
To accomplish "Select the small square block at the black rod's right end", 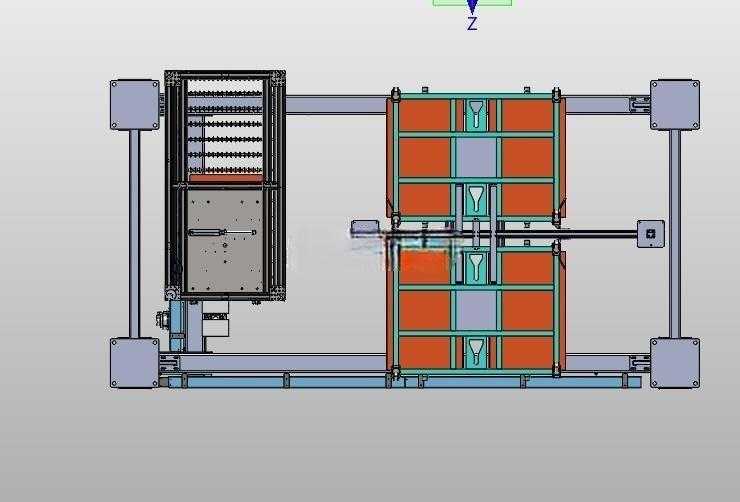I will coord(651,234).
